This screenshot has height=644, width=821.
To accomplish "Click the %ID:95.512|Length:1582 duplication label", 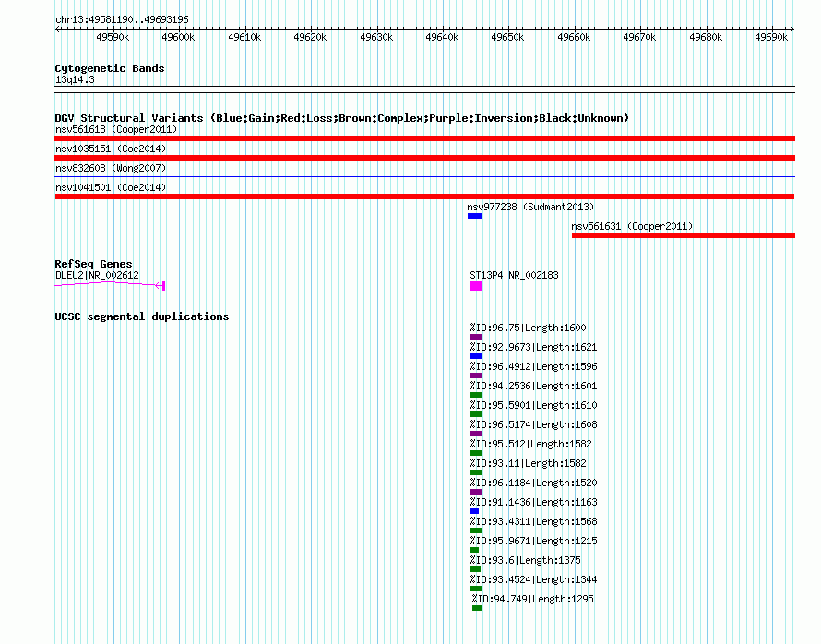I will (x=530, y=444).
